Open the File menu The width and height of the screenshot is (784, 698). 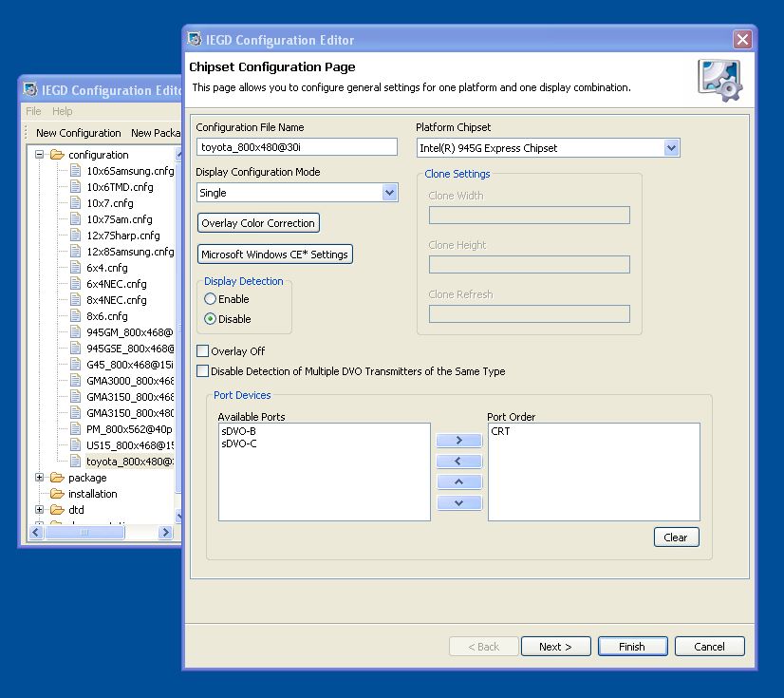33,111
